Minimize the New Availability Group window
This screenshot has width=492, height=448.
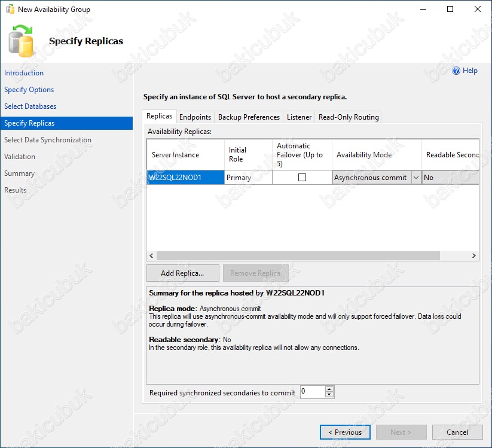click(423, 9)
